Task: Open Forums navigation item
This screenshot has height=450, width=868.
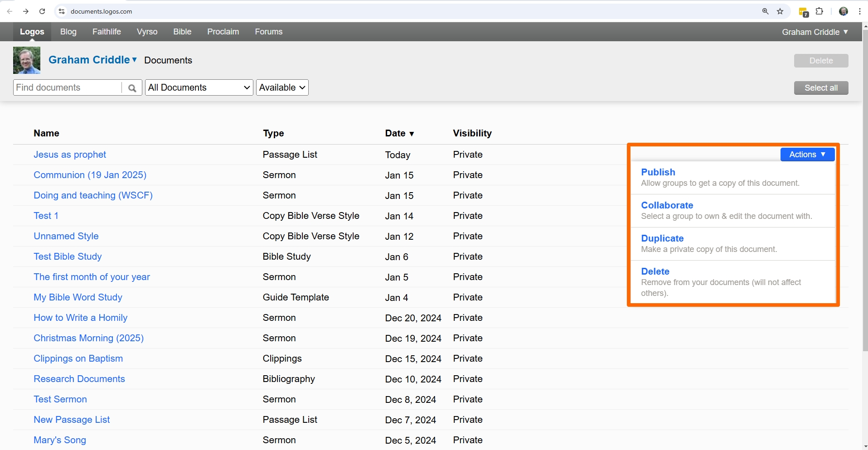Action: coord(269,32)
